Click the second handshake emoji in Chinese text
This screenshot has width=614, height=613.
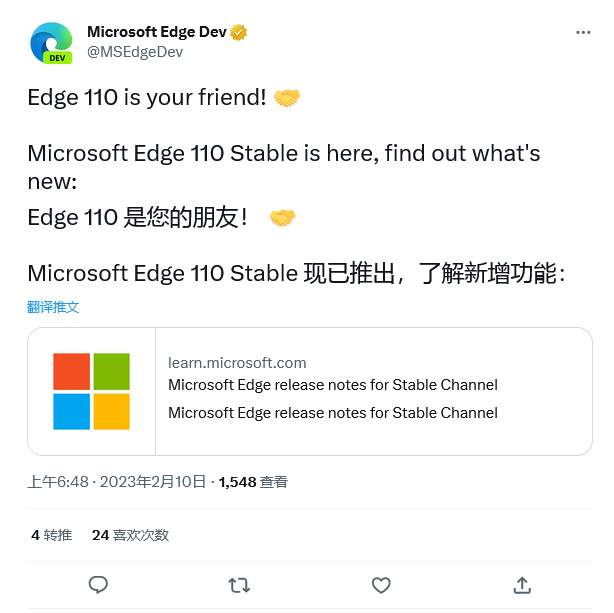(x=283, y=217)
